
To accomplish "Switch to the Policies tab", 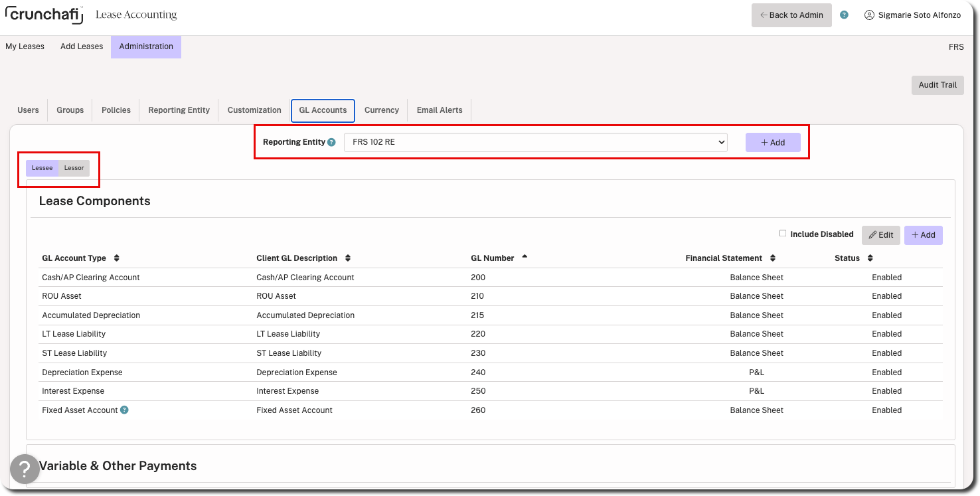I will coord(116,110).
